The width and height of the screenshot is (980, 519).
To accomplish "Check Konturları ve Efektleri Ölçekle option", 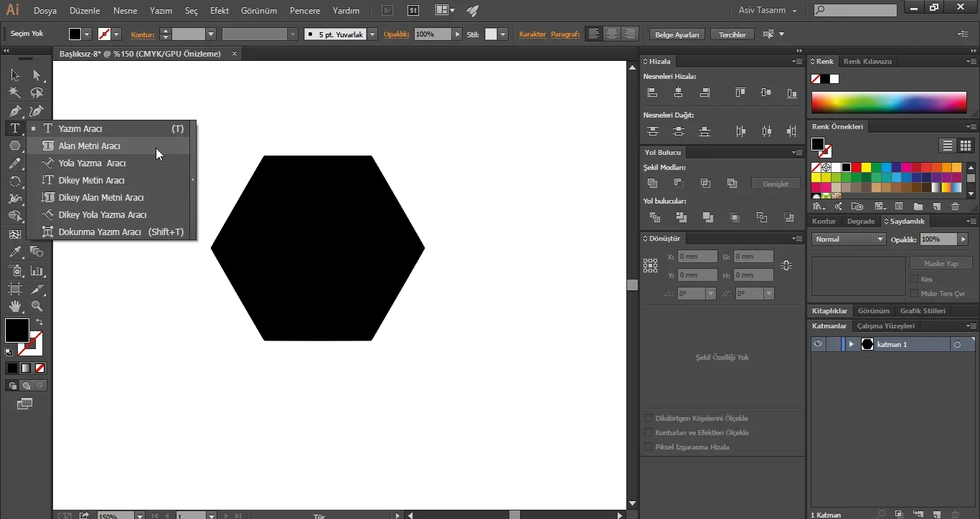I will tap(649, 432).
